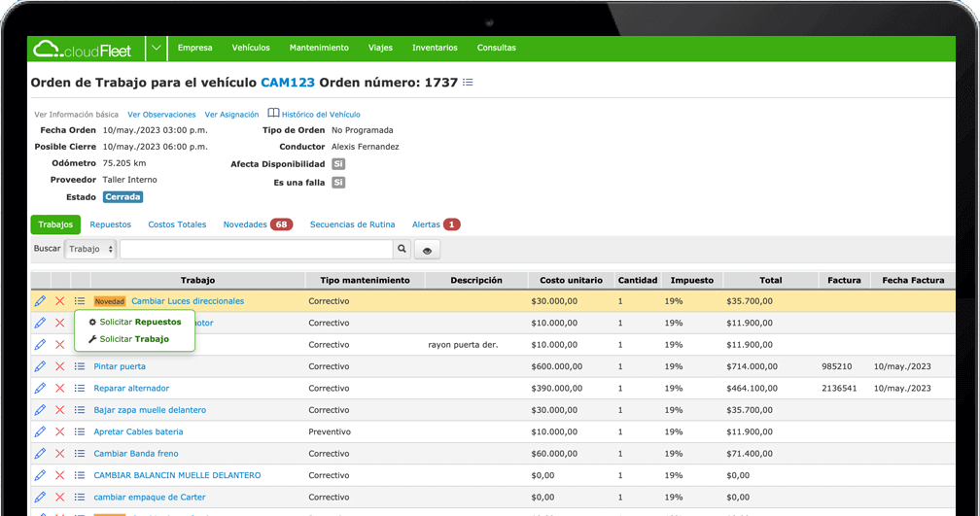Screen dimensions: 980x516
Task: Delete the Cambiar Banda freno row
Action: click(x=60, y=454)
